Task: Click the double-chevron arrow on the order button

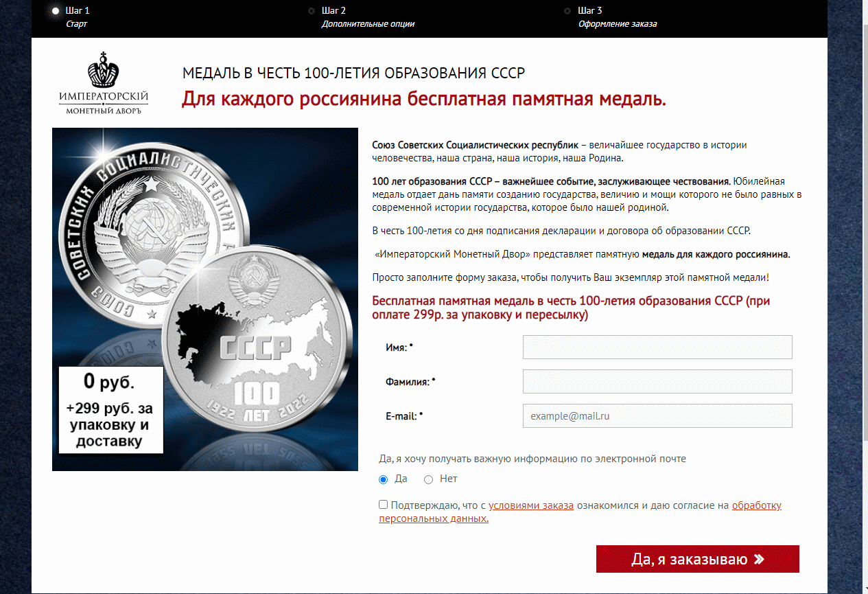Action: tap(758, 559)
